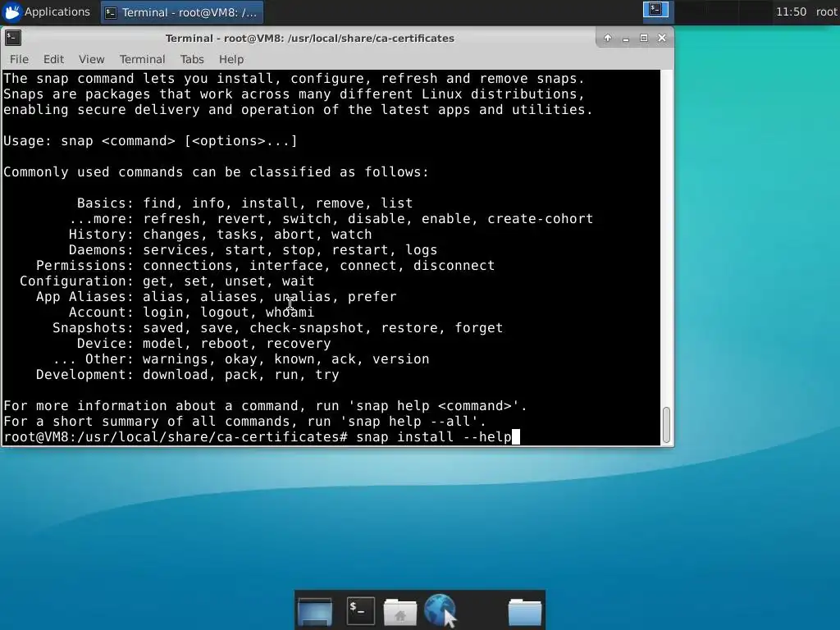Click the terminal icon in title bar
The width and height of the screenshot is (840, 630).
click(x=13, y=38)
